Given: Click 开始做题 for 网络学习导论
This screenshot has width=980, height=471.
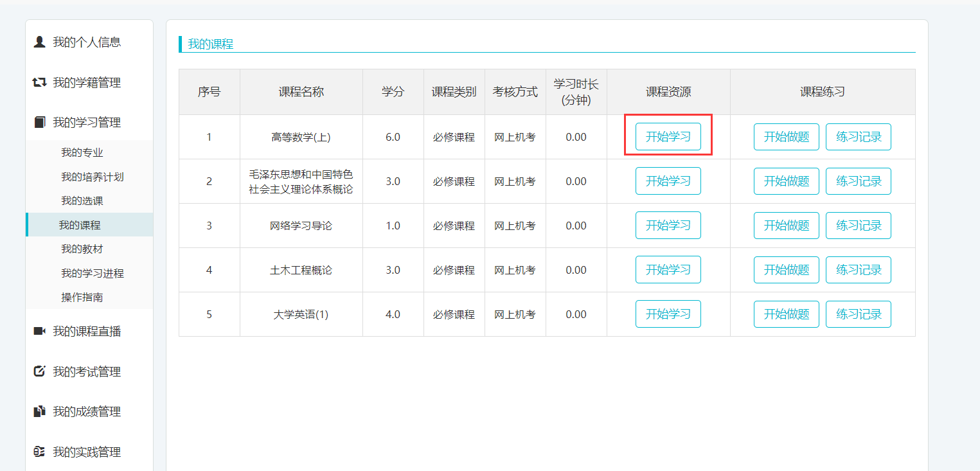Looking at the screenshot, I should click(x=787, y=226).
